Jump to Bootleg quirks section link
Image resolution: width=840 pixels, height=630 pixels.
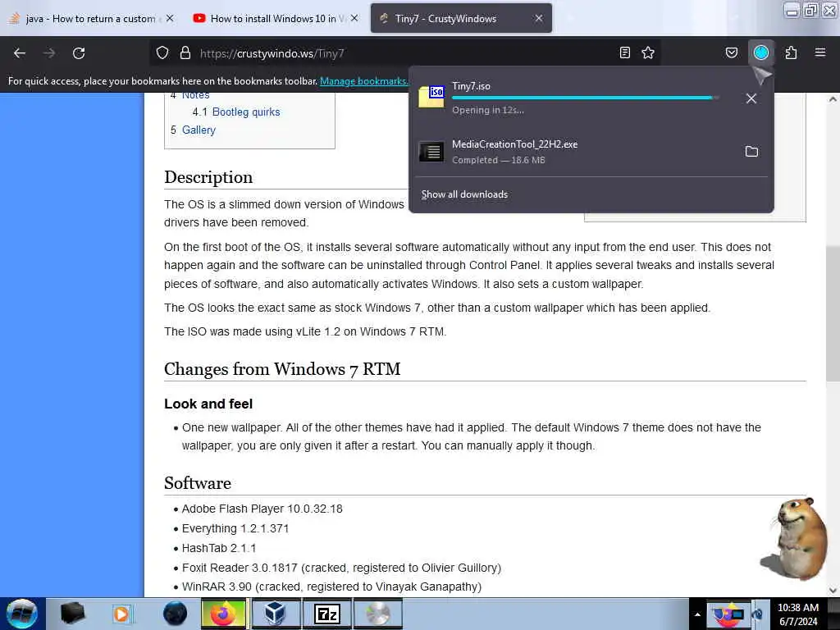coord(246,112)
